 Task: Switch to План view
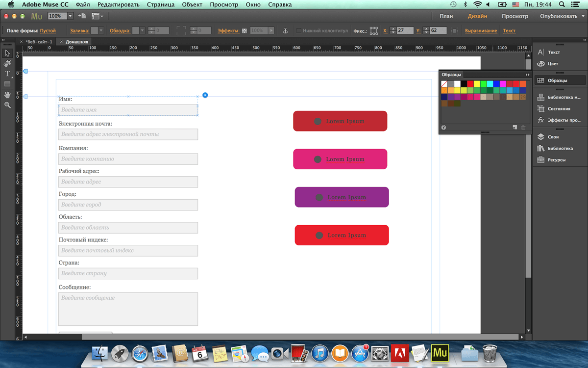[x=446, y=16]
